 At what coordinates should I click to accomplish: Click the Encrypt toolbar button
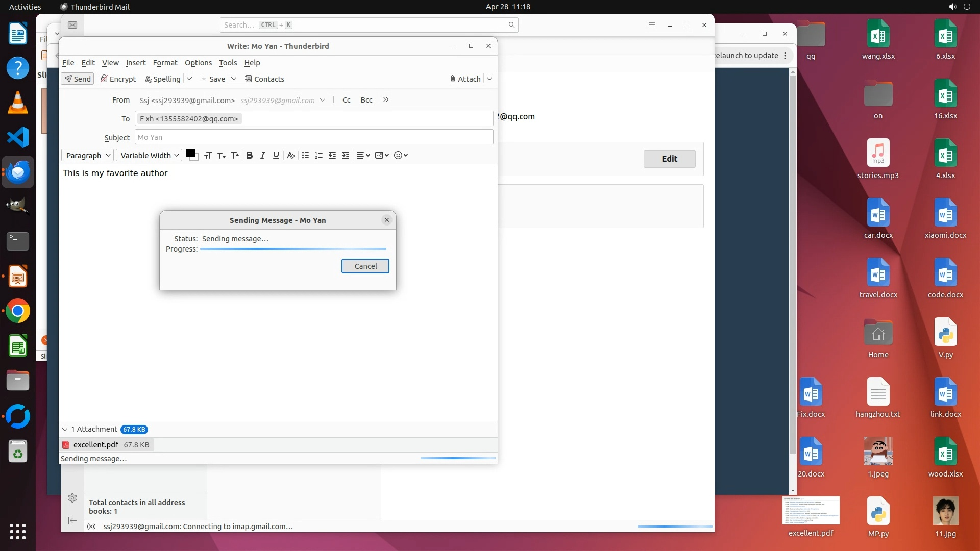tap(118, 79)
